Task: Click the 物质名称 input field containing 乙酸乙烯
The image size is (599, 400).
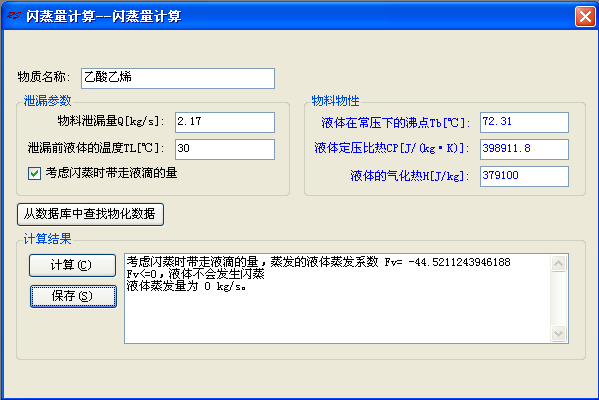Action: 178,78
